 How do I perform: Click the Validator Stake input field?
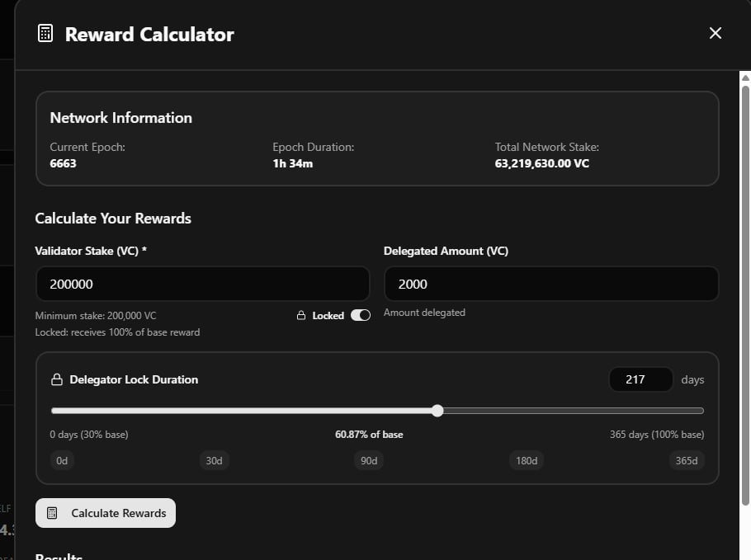click(202, 284)
